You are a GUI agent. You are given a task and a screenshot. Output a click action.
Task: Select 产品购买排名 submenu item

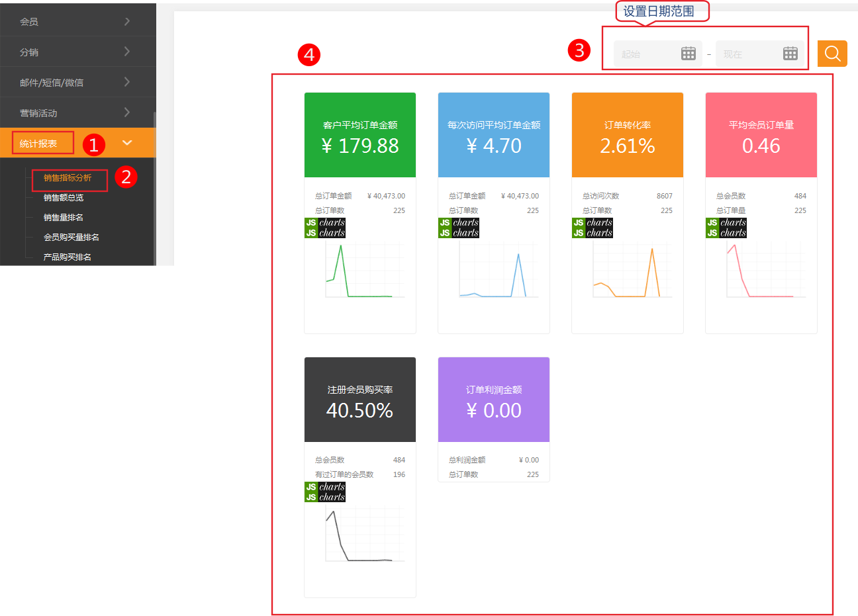pyautogui.click(x=68, y=257)
